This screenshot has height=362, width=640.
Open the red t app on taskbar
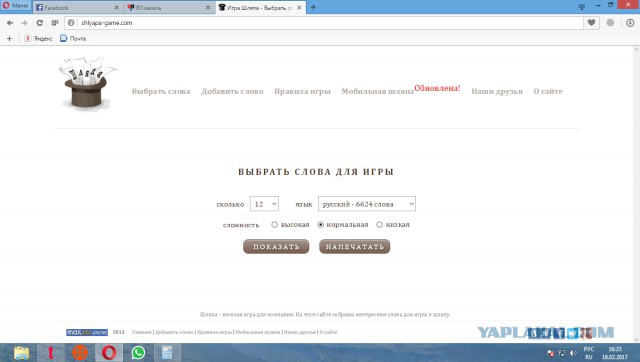click(x=51, y=353)
